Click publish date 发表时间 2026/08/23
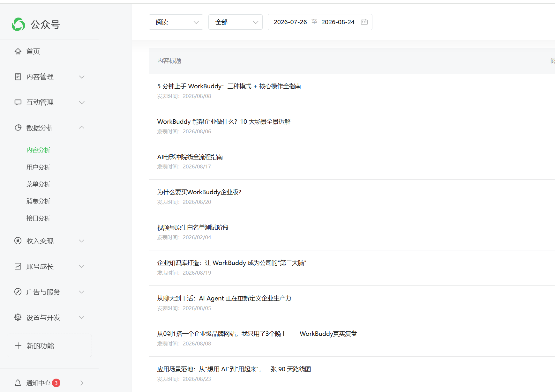The height and width of the screenshot is (392, 555). tap(184, 379)
